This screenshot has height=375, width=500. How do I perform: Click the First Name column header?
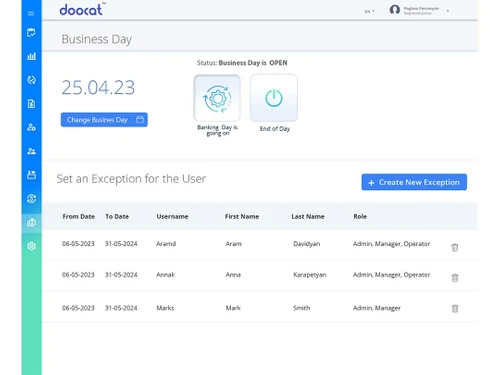tap(242, 216)
